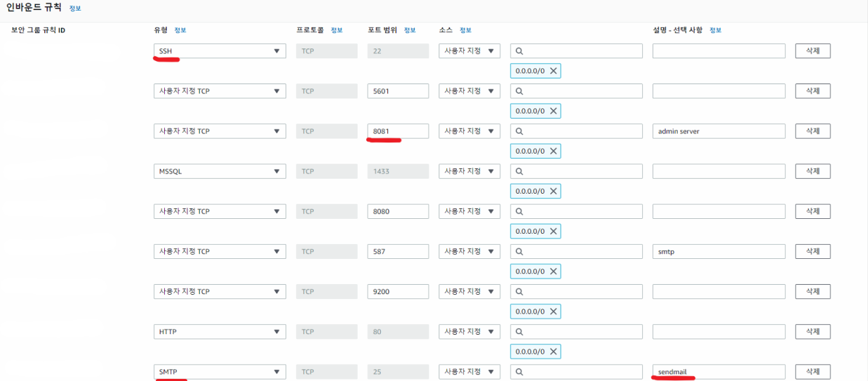Focus the port range field showing 8080
Viewport: 868px width, 381px height.
click(x=398, y=211)
